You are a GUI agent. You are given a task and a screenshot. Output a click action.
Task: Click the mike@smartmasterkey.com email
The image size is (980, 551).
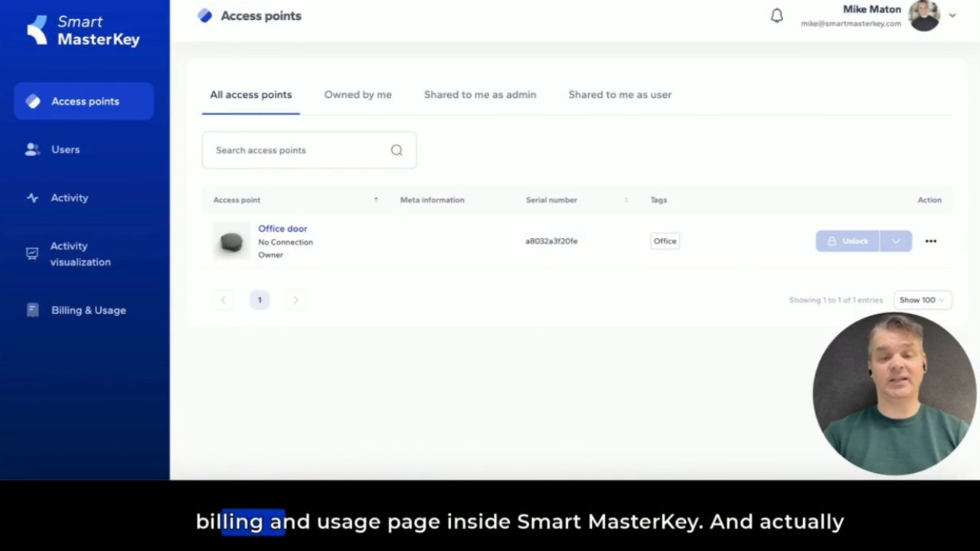pos(851,24)
